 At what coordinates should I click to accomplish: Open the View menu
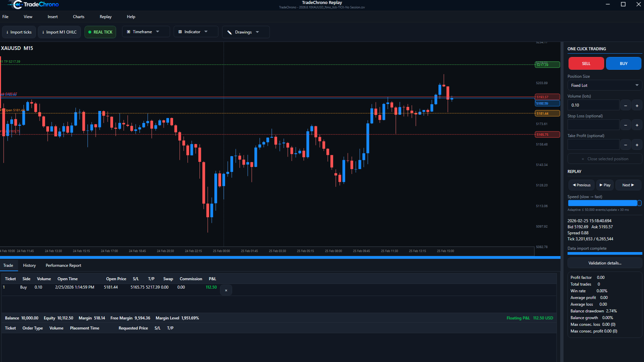coord(28,17)
